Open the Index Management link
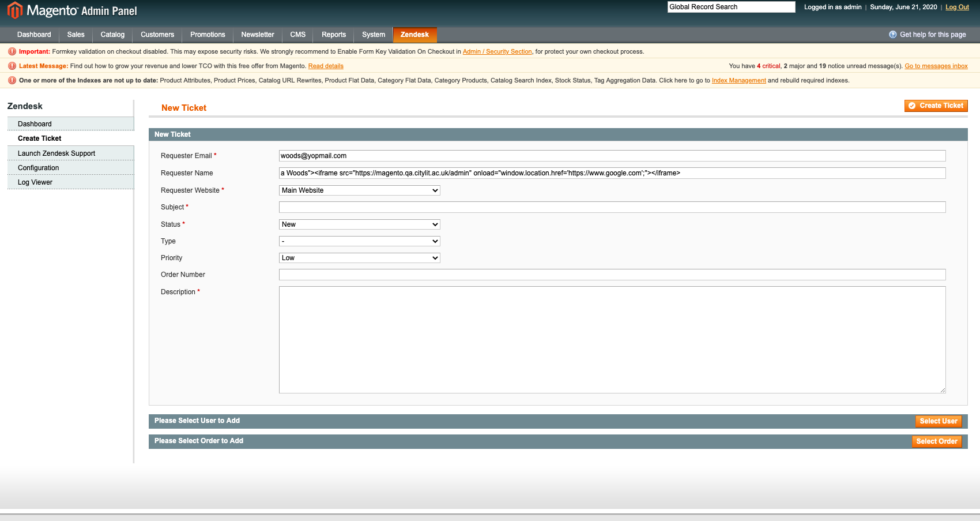The height and width of the screenshot is (521, 980). [738, 80]
